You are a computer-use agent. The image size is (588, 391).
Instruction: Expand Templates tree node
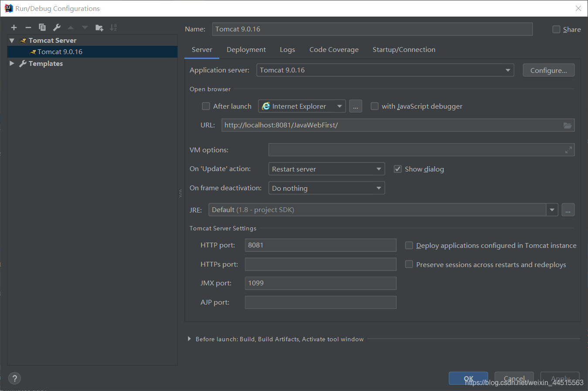pyautogui.click(x=12, y=63)
